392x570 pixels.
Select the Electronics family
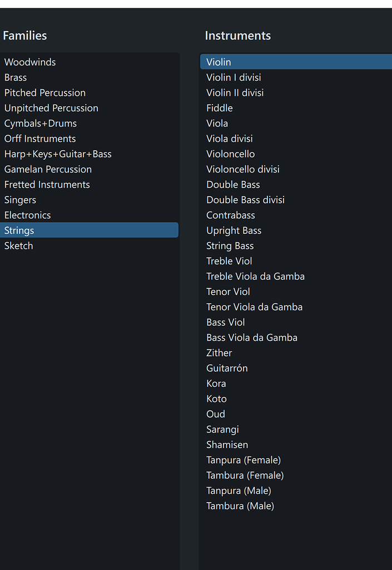click(27, 215)
